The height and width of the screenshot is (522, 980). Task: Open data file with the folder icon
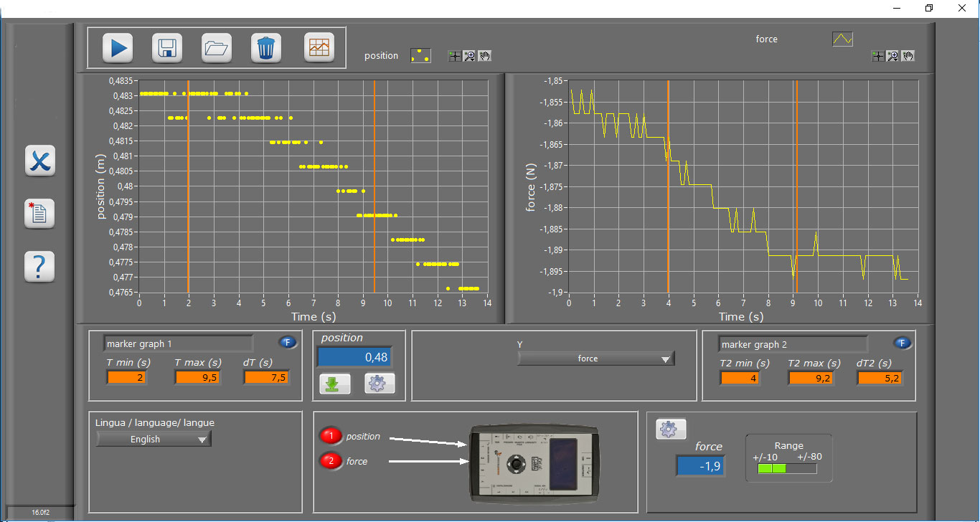tap(216, 48)
